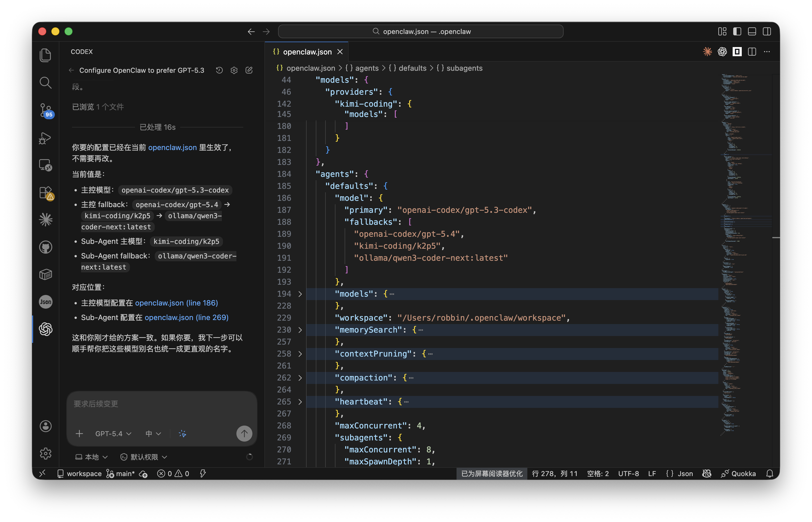Return to Codex thread list with back arrow

pos(71,70)
